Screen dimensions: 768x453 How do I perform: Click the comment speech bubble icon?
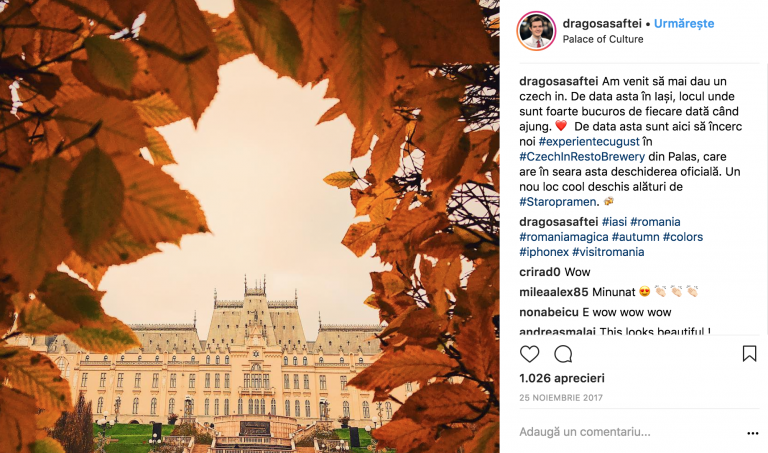pos(563,354)
